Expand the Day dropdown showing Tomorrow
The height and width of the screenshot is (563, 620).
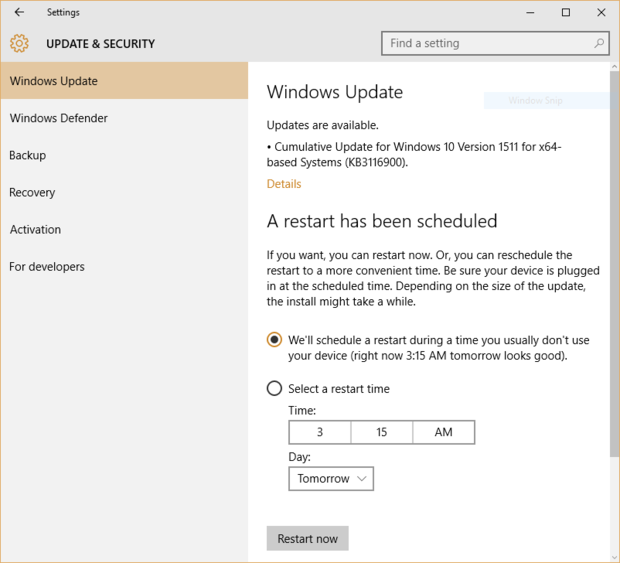click(331, 479)
